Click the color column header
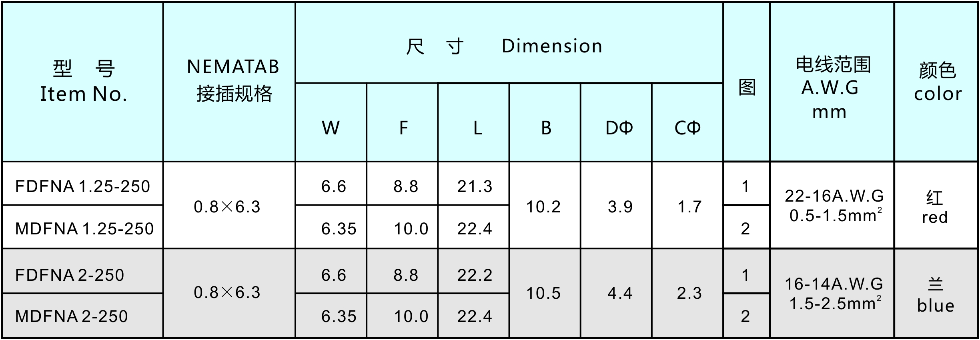The width and height of the screenshot is (980, 340). point(937,82)
